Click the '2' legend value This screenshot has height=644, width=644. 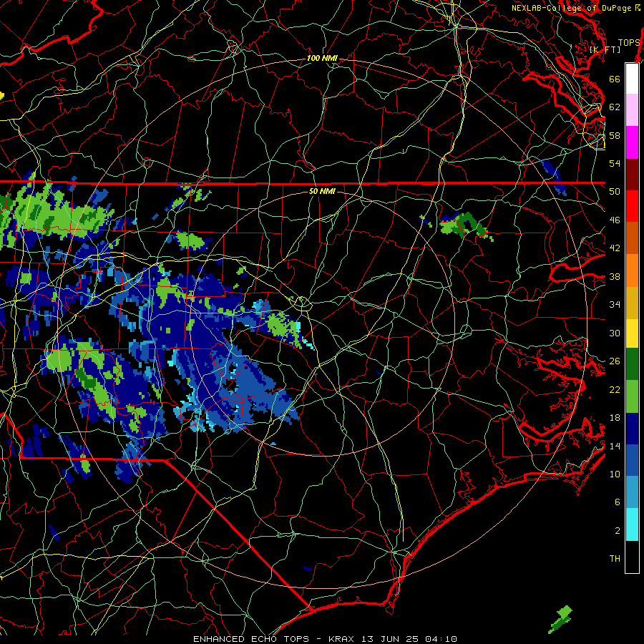point(618,531)
